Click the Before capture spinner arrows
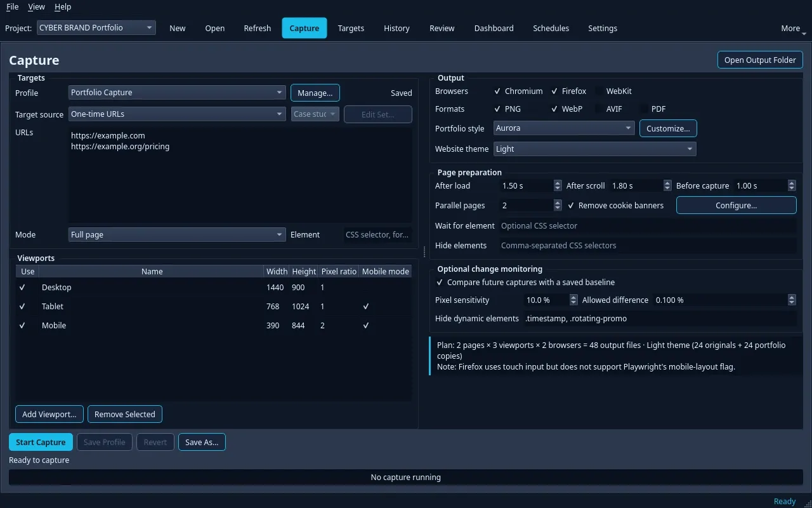Viewport: 812px width, 508px height. tap(792, 186)
